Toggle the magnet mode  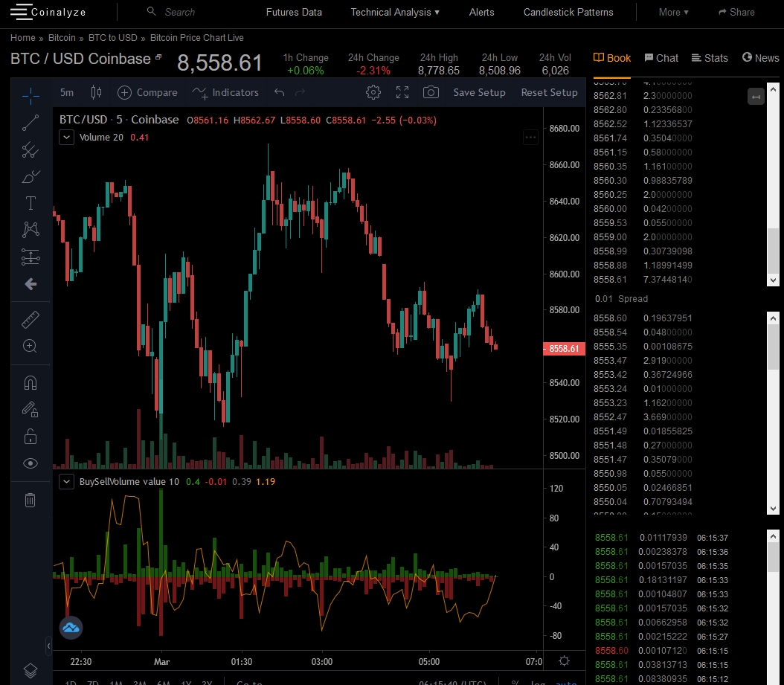coord(30,383)
